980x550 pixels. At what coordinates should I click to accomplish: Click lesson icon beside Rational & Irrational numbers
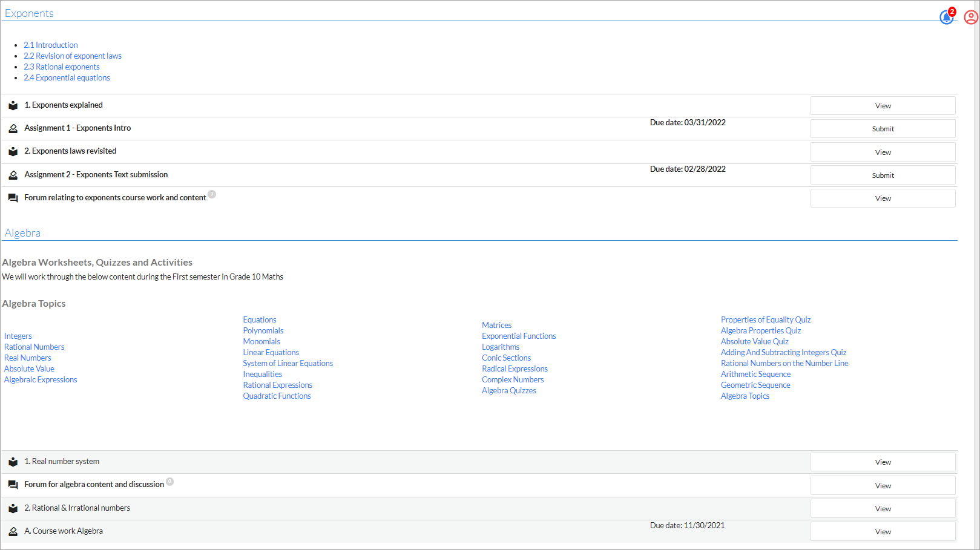tap(13, 509)
